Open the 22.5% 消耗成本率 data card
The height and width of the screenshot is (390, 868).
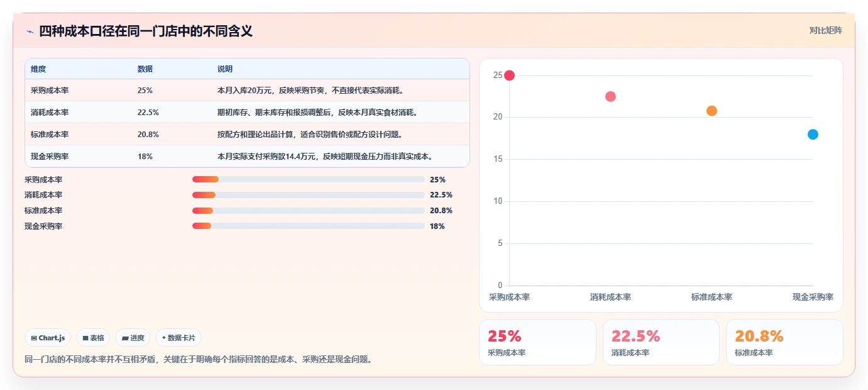[x=661, y=342]
